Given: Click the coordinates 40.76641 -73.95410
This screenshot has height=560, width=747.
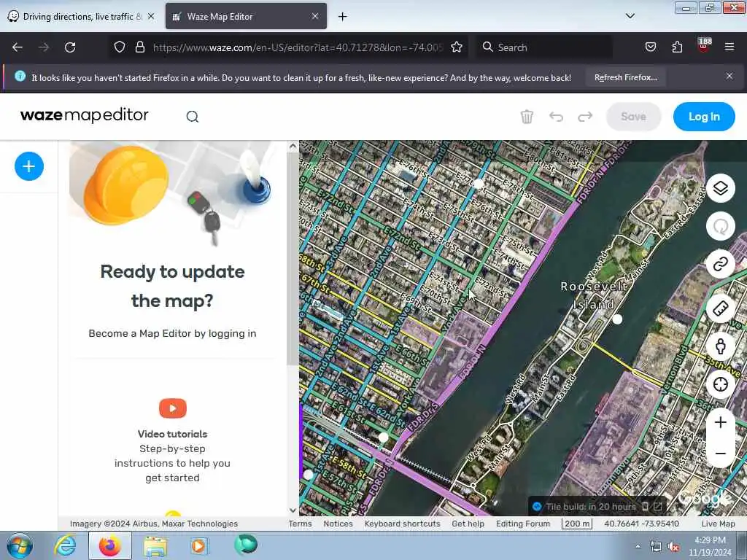Looking at the screenshot, I should [641, 524].
